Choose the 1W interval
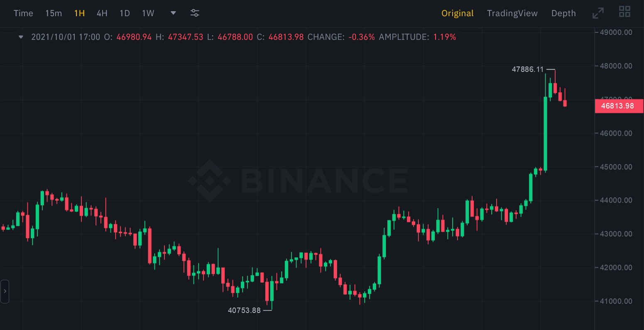This screenshot has height=330, width=644. tap(148, 13)
